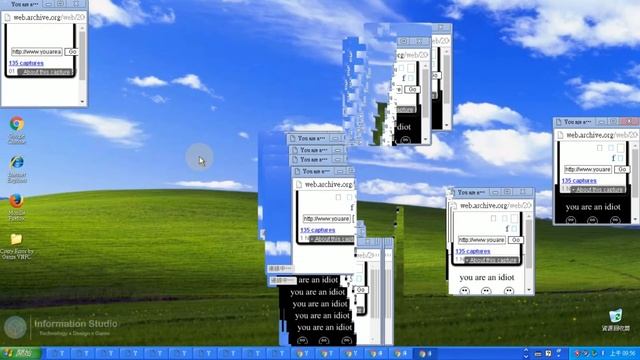Click web.archive.org address bar in center window
640x360 pixels.
coord(329,184)
